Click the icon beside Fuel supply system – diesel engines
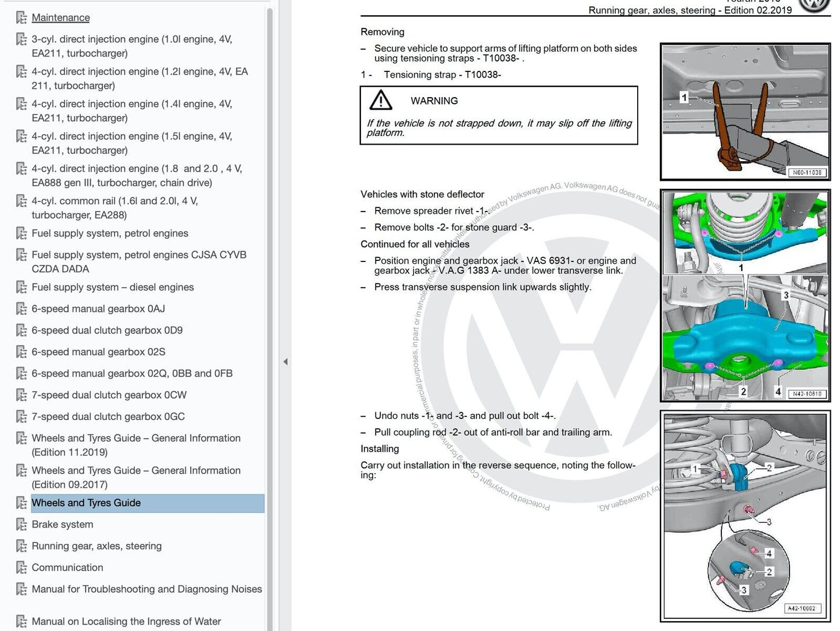 [22, 288]
